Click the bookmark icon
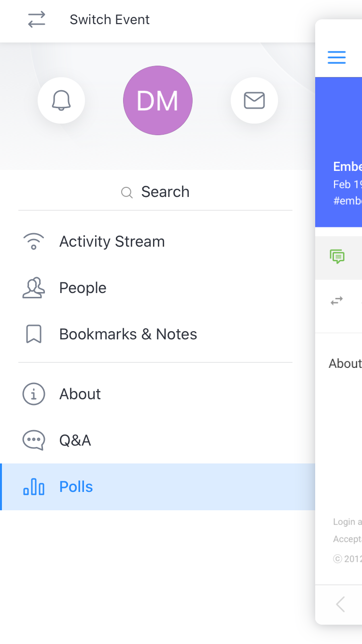 (33, 334)
